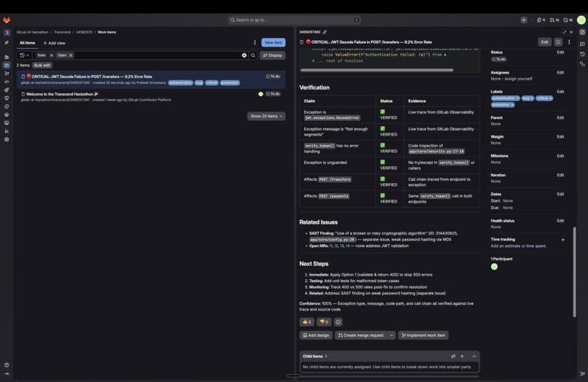588x382 pixels.
Task: Remove the State is Open filter token
Action: pyautogui.click(x=71, y=55)
